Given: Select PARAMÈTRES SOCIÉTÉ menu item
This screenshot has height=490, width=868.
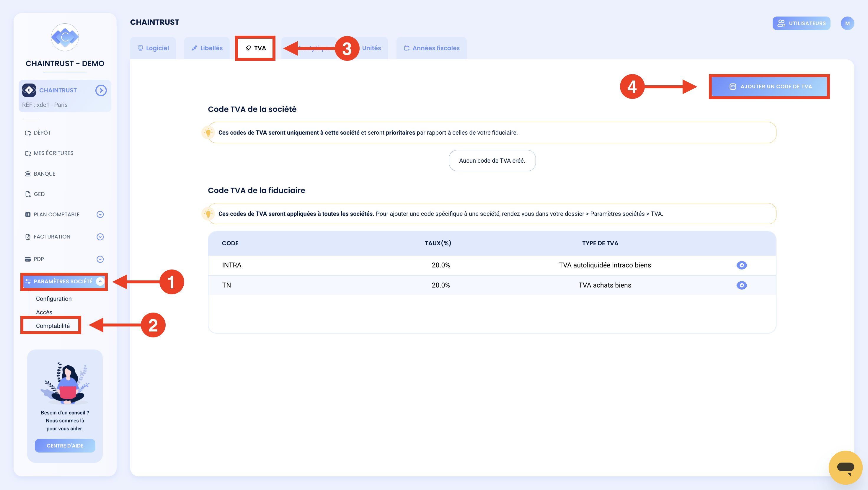Looking at the screenshot, I should [64, 281].
